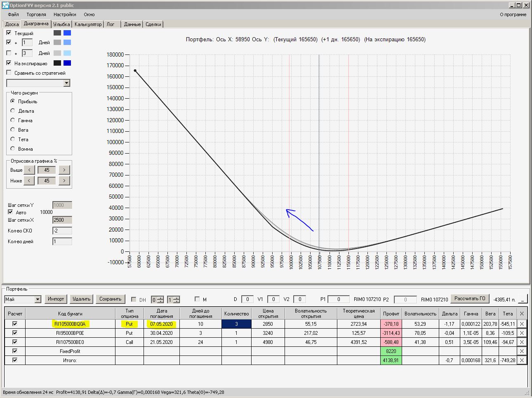Toggle the Авто grid step checkbox
This screenshot has height=398, width=532.
pyautogui.click(x=11, y=212)
